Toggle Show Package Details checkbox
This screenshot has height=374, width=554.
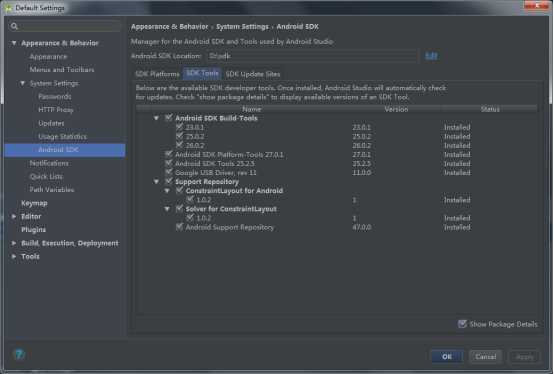pos(462,324)
